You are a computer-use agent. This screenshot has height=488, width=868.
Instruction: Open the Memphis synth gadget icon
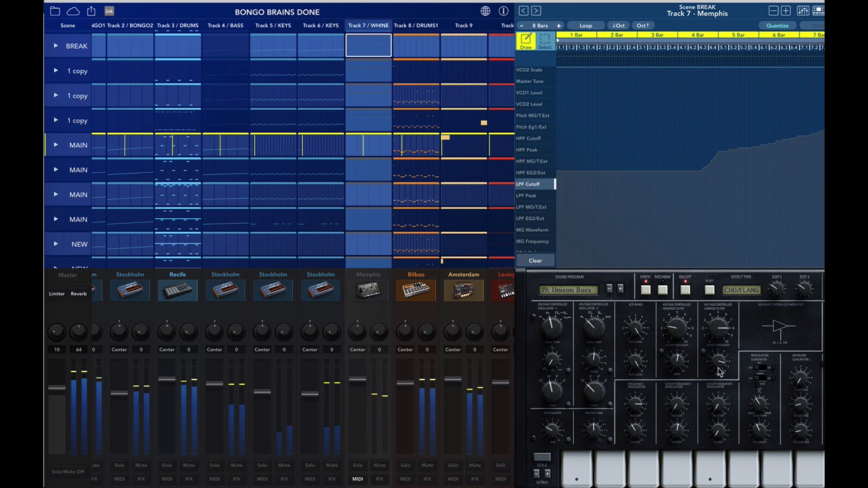click(368, 290)
